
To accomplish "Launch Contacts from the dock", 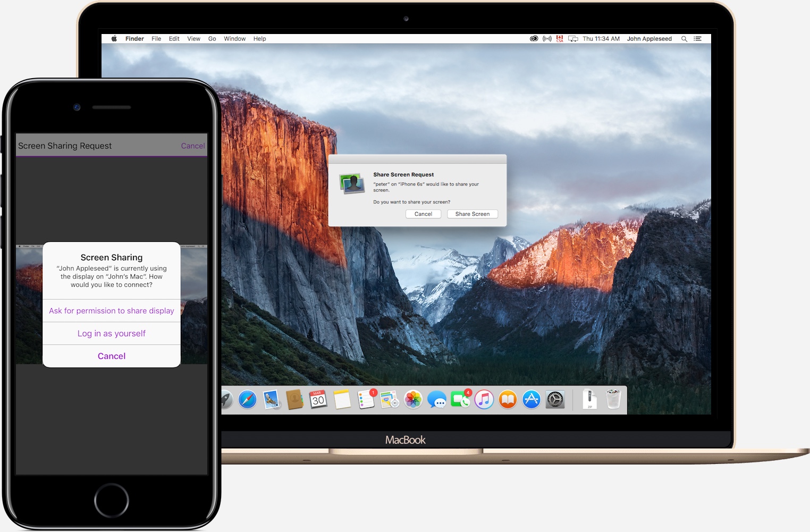I will [294, 400].
